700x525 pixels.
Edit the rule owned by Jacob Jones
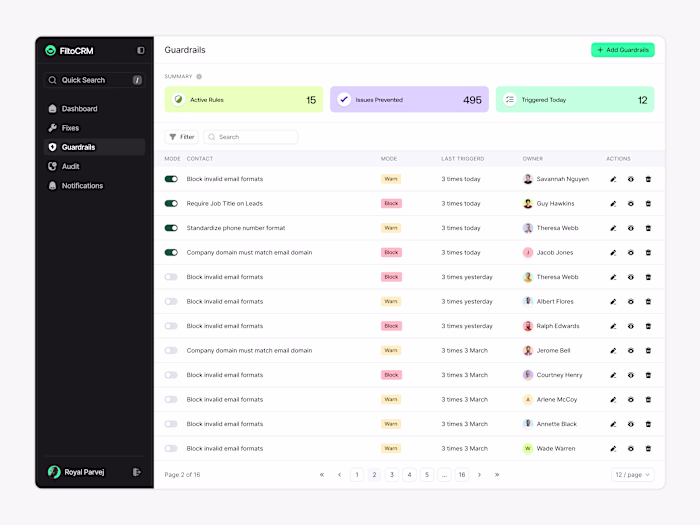coord(613,253)
